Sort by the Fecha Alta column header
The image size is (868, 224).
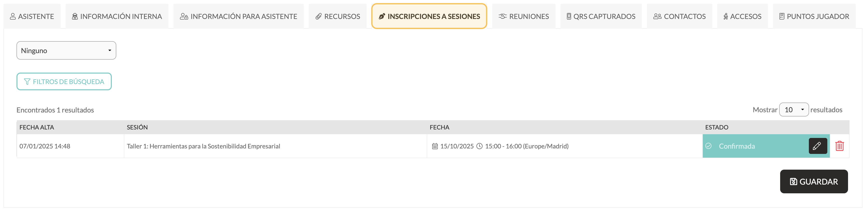(37, 127)
